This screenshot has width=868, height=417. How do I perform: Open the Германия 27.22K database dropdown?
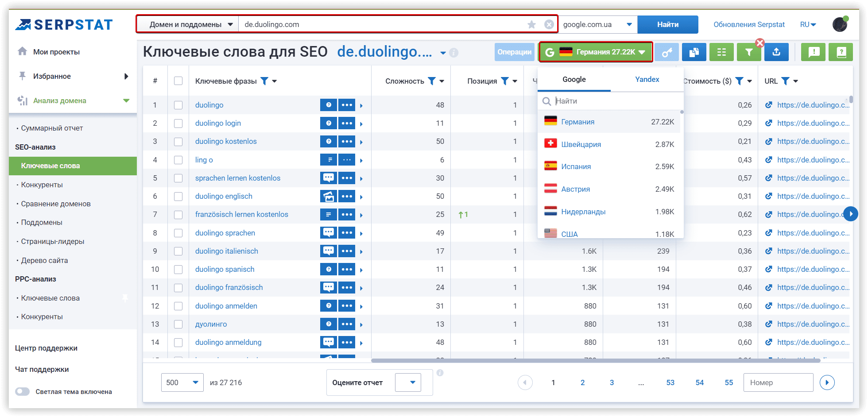[596, 52]
